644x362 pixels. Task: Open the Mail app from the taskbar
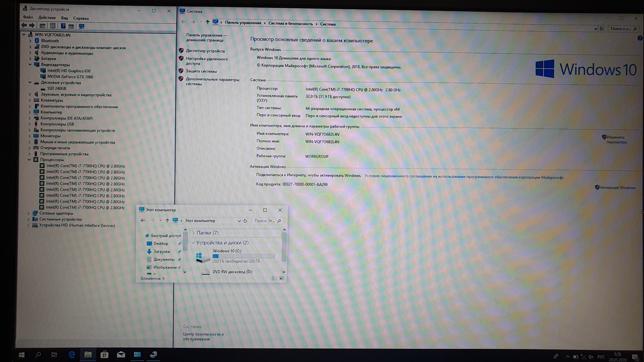(x=121, y=354)
